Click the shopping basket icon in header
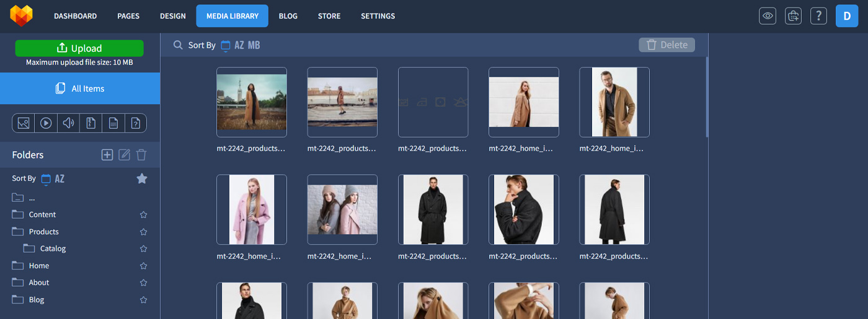The image size is (868, 319). click(x=793, y=16)
